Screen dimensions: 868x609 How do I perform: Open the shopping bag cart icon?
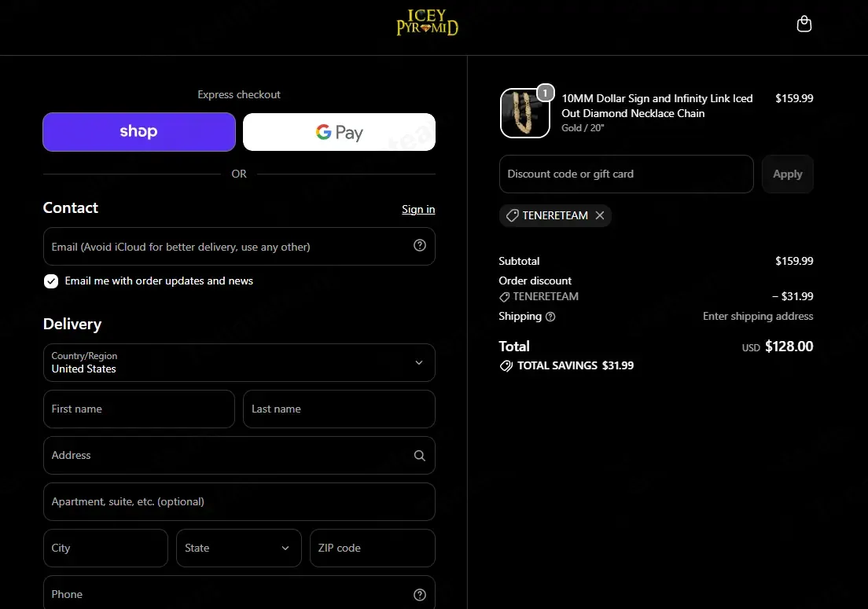click(x=804, y=24)
